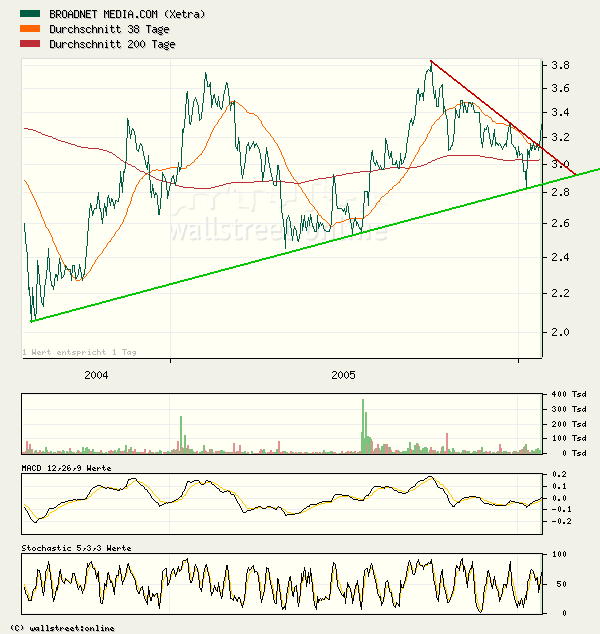Click the top start of red downtrend line

pos(430,62)
